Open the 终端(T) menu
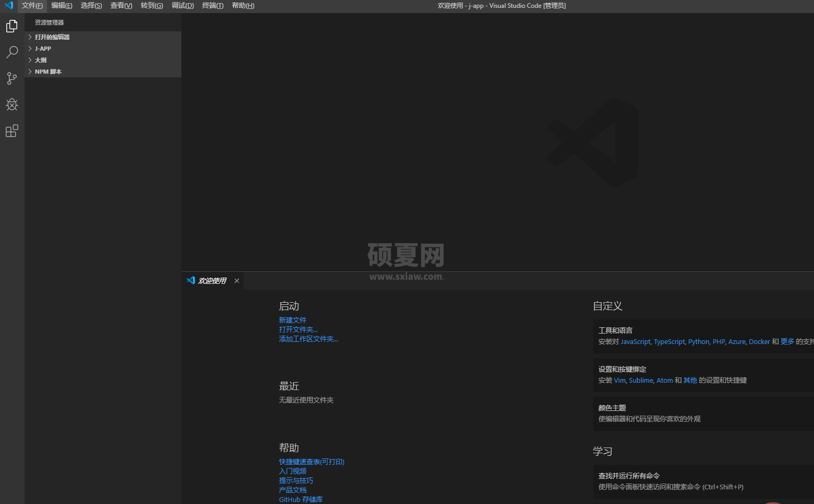814x504 pixels. (x=213, y=6)
